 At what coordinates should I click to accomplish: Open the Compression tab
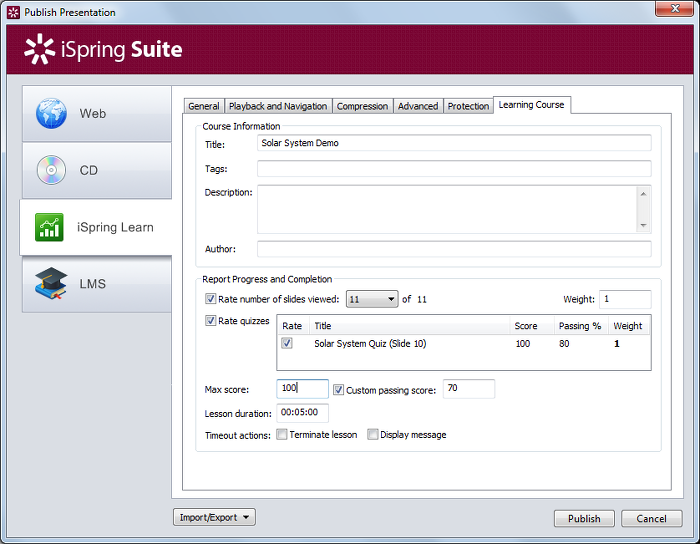[362, 106]
